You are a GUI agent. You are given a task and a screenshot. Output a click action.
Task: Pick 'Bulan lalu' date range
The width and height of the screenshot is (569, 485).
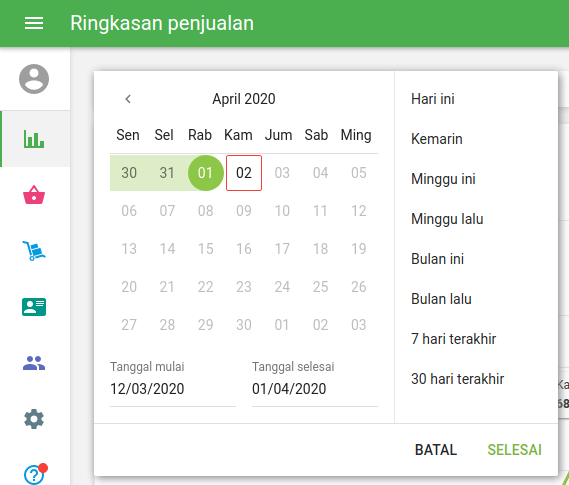(x=441, y=299)
